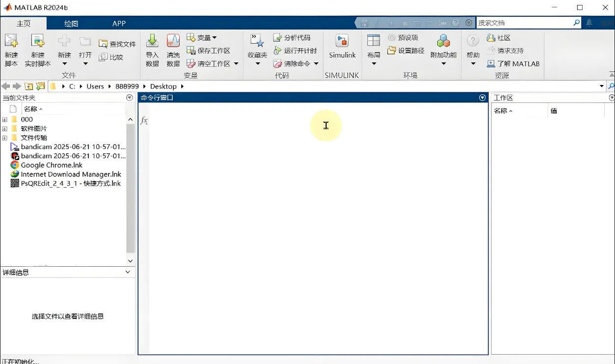Open the 社区 (Community) link
The image size is (615, 364).
tap(499, 38)
